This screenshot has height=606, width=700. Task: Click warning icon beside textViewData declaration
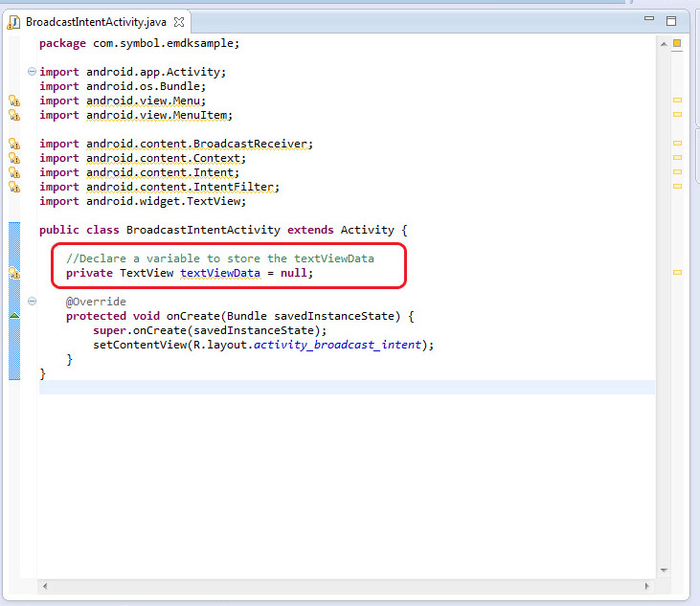[14, 274]
